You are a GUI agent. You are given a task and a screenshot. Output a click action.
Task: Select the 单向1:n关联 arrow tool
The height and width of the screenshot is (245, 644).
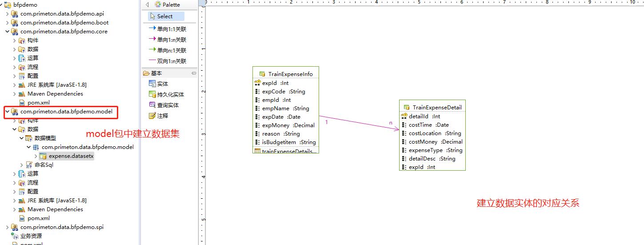pos(168,40)
